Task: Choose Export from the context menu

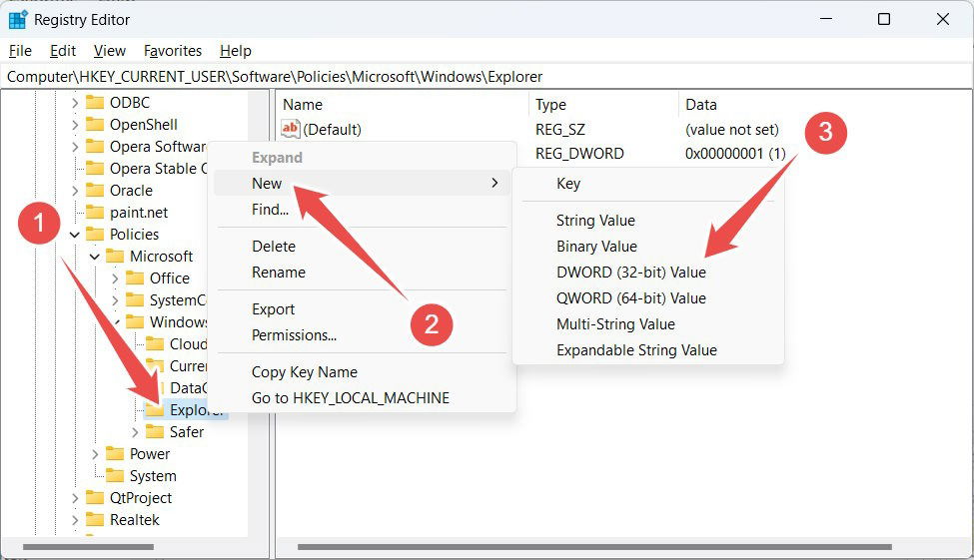Action: click(x=362, y=309)
